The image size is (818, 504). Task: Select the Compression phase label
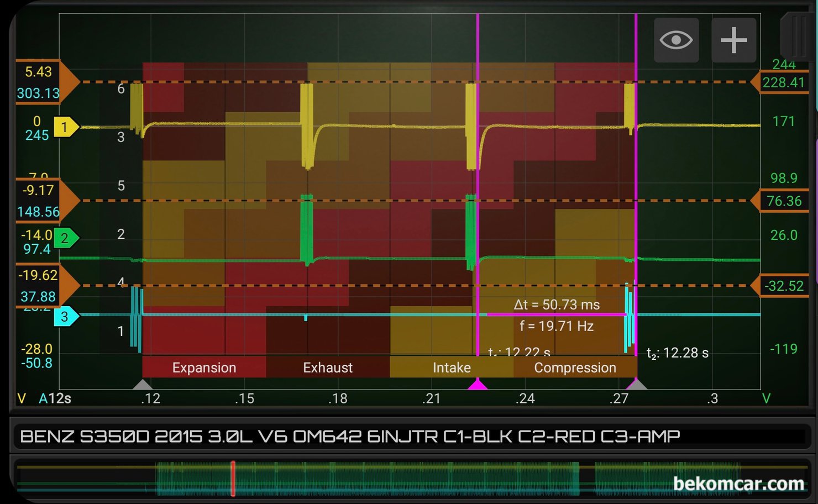pyautogui.click(x=575, y=368)
